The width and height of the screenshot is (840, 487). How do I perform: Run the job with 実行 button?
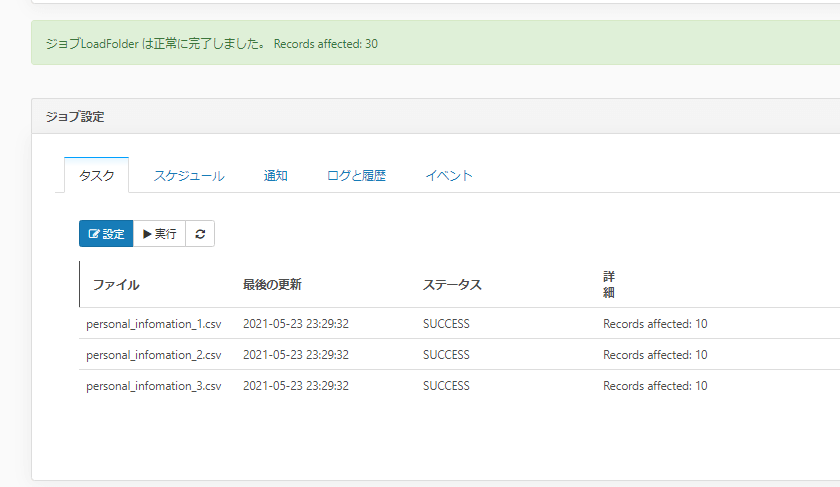[159, 234]
